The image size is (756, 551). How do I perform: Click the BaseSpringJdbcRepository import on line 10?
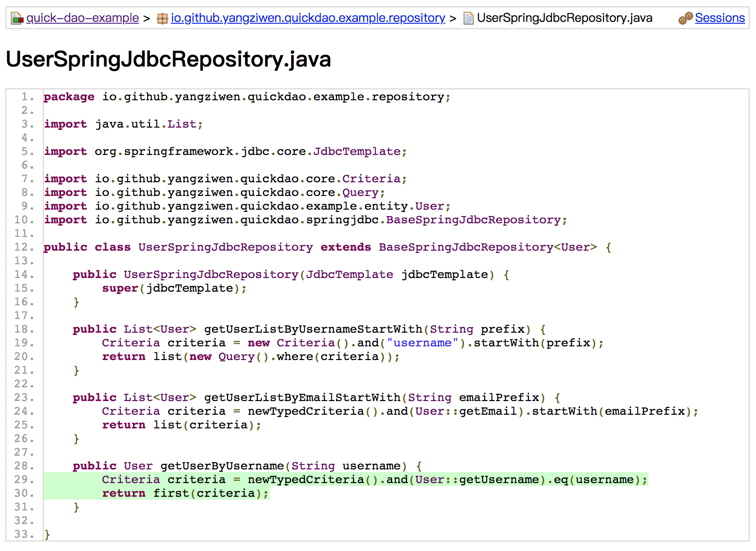pos(306,220)
